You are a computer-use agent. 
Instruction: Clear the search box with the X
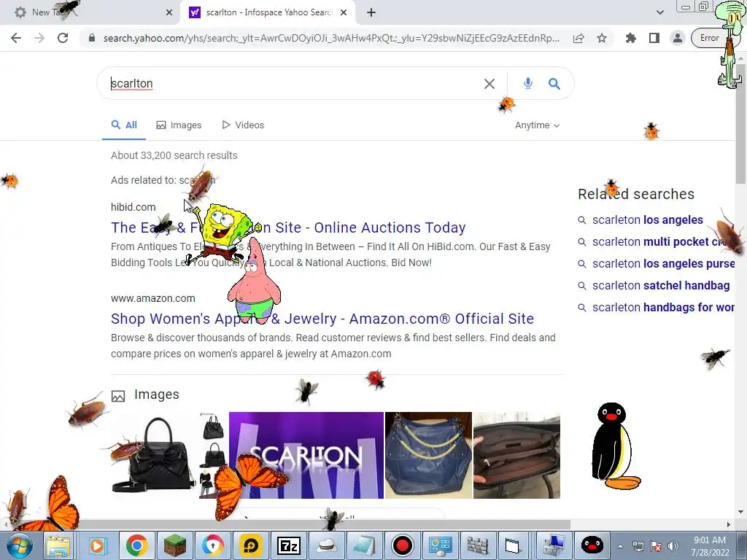pos(489,84)
